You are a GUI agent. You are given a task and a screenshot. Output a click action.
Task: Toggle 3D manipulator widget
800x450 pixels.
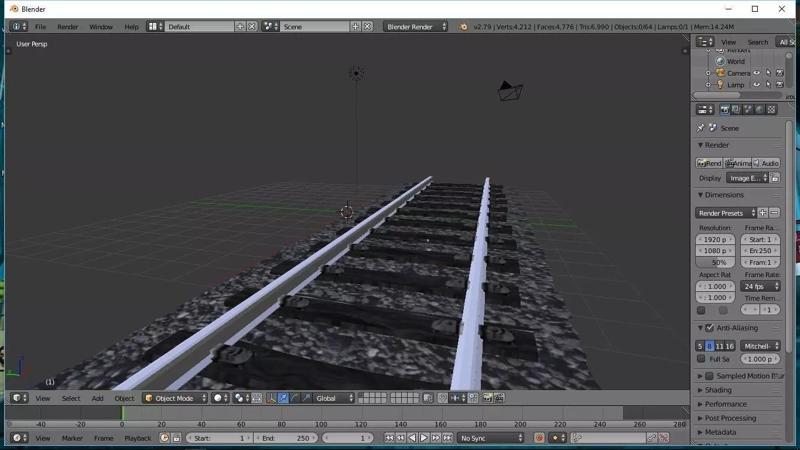[x=271, y=398]
